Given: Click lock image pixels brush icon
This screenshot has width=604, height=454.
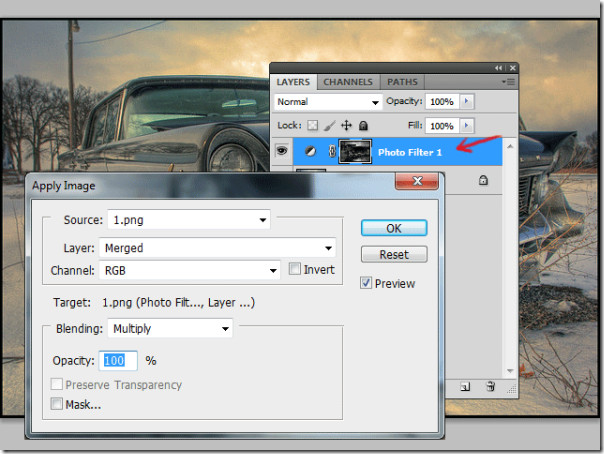Looking at the screenshot, I should [x=329, y=126].
